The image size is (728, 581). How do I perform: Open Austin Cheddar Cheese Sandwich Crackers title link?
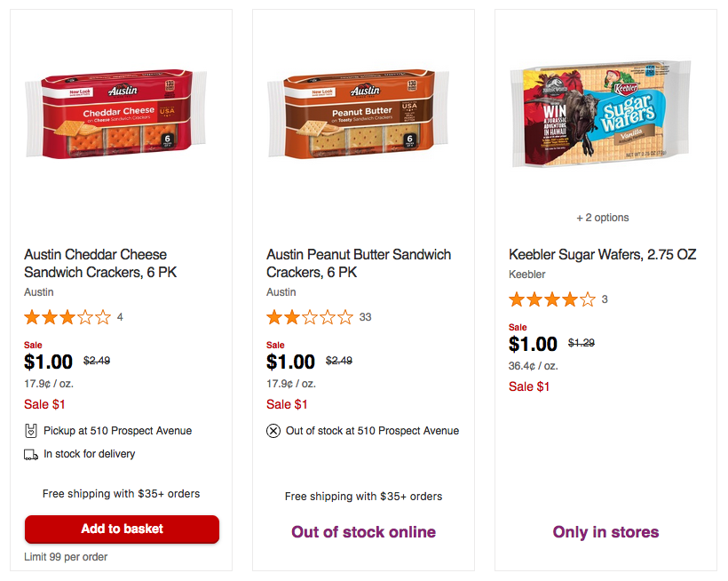tap(100, 263)
